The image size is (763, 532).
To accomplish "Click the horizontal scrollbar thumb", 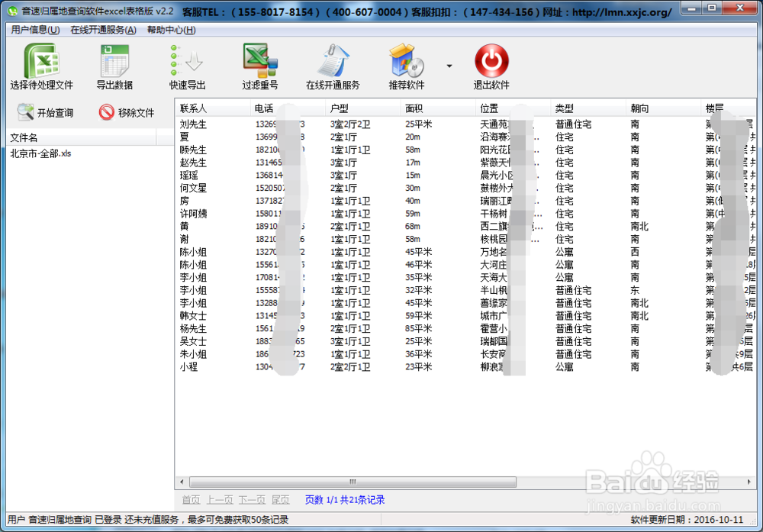I will 353,482.
